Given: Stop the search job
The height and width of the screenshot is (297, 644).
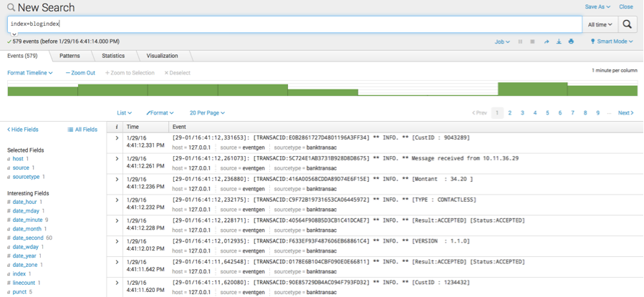Looking at the screenshot, I should coord(533,42).
